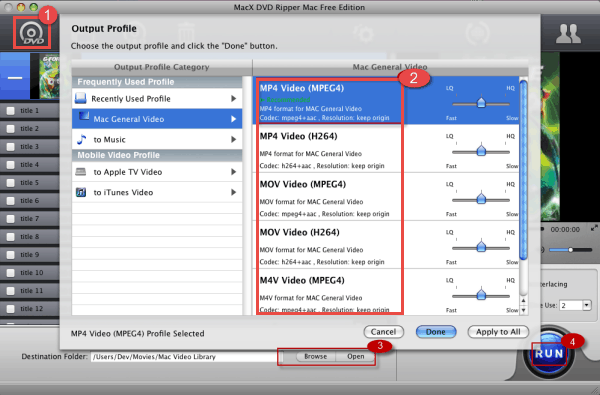The width and height of the screenshot is (600, 395).
Task: Adjust MP4 Video (MPEG4) quality slider
Action: pos(481,103)
